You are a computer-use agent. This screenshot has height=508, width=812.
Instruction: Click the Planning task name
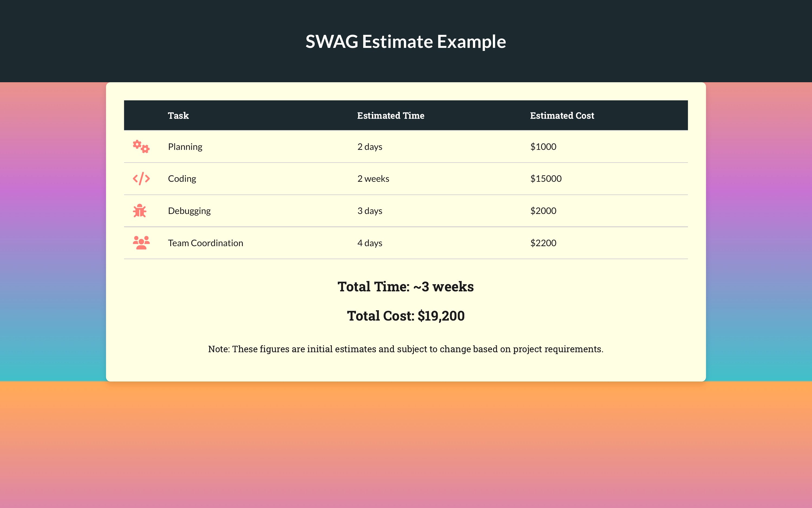tap(185, 147)
